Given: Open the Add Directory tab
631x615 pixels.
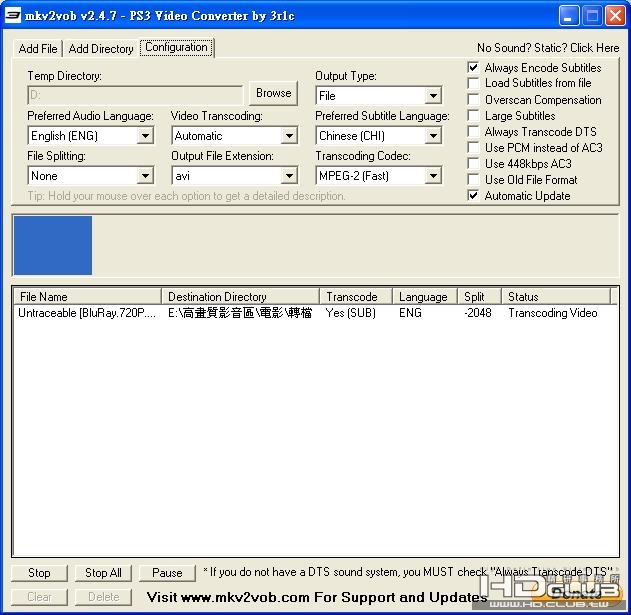Looking at the screenshot, I should [x=101, y=49].
